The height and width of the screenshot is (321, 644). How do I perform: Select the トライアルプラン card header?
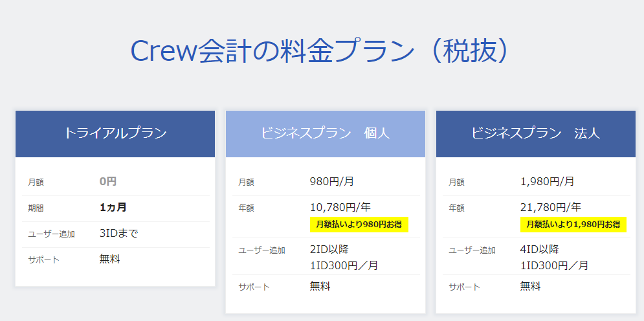click(x=115, y=133)
